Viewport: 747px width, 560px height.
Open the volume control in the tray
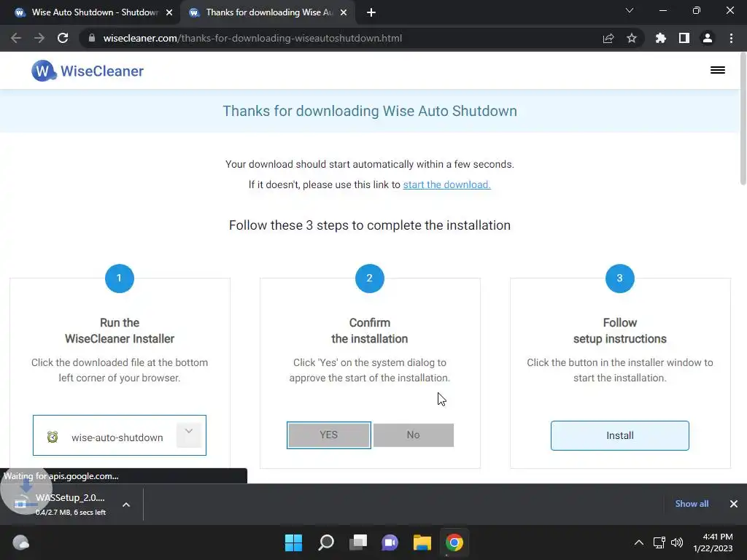[x=676, y=542]
